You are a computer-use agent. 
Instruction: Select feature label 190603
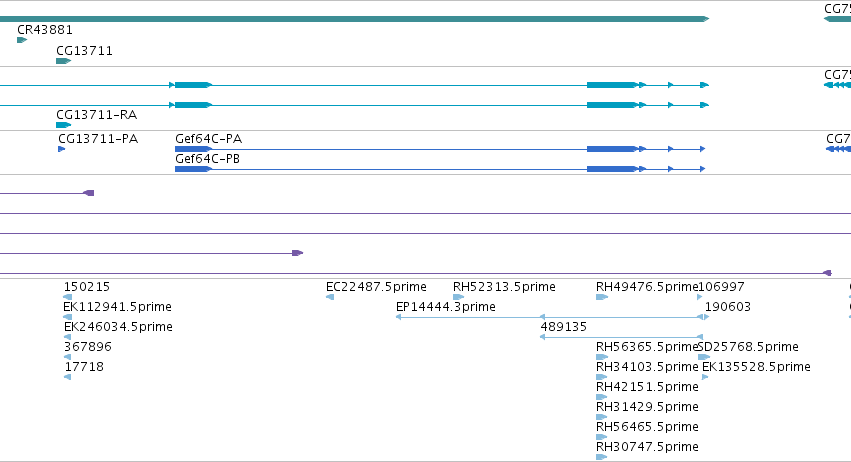click(x=728, y=307)
